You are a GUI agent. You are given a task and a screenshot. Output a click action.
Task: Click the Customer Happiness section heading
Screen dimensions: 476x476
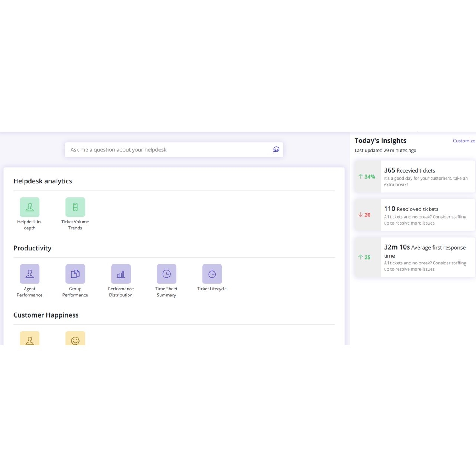pyautogui.click(x=46, y=315)
